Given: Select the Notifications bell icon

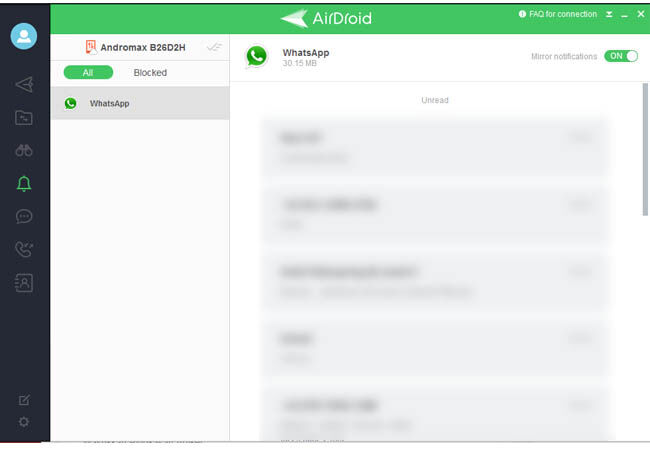Looking at the screenshot, I should (24, 184).
